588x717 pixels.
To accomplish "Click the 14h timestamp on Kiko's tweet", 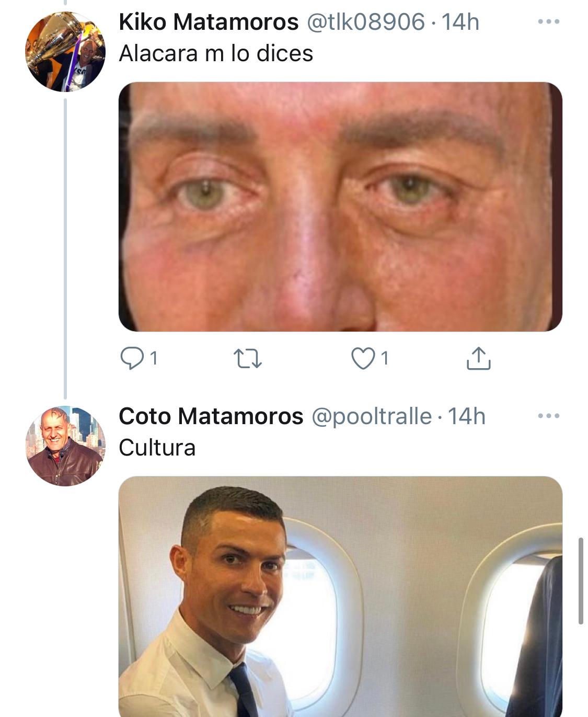I will (460, 22).
